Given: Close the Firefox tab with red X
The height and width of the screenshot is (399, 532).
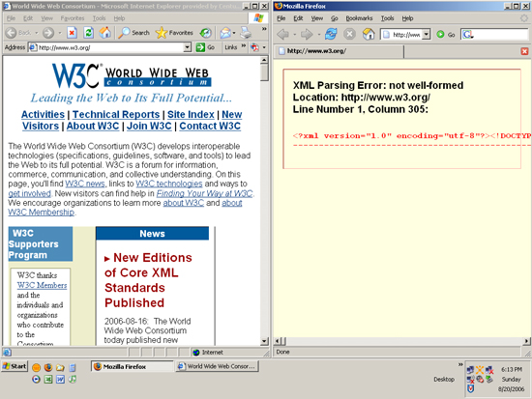Looking at the screenshot, I should click(524, 51).
